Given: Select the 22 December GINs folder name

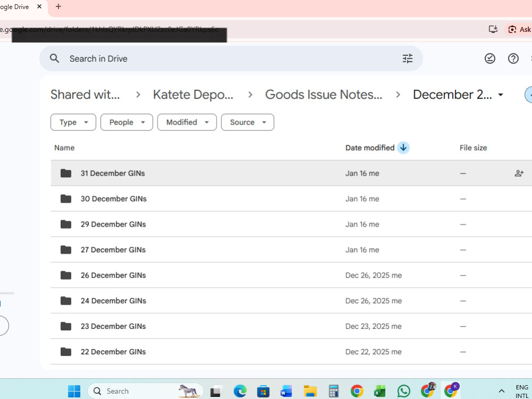Looking at the screenshot, I should tap(113, 352).
